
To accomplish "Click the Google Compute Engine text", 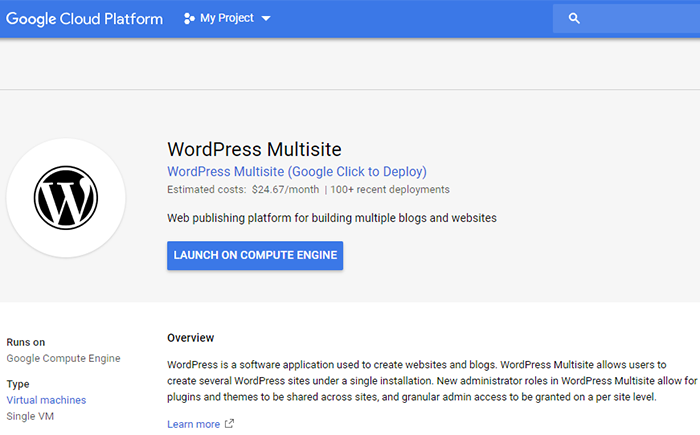I will pyautogui.click(x=63, y=358).
